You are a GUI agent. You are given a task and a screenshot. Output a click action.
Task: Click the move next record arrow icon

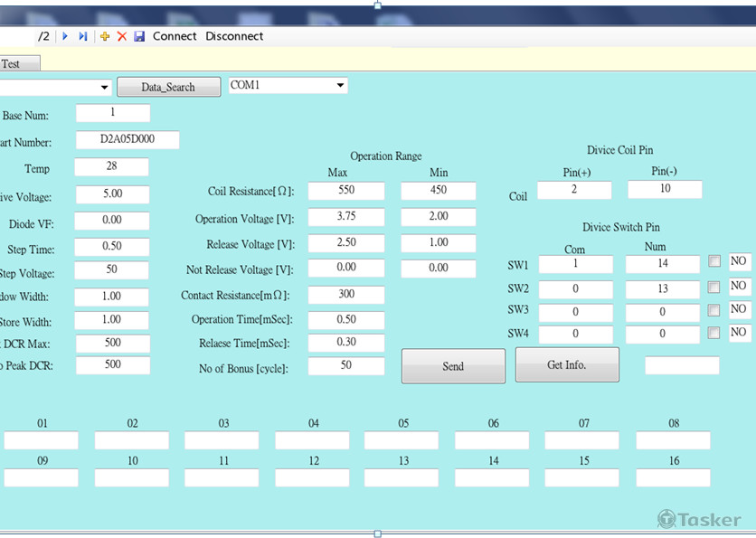coord(65,36)
